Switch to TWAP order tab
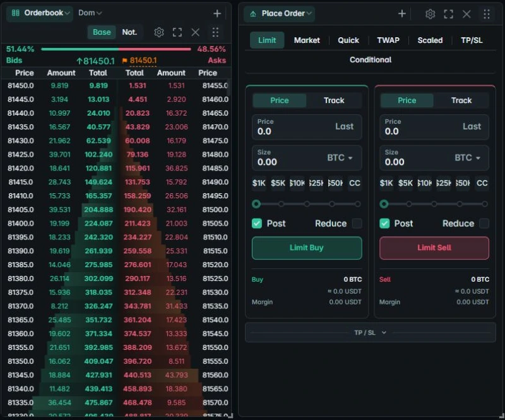The width and height of the screenshot is (505, 420). (x=388, y=40)
